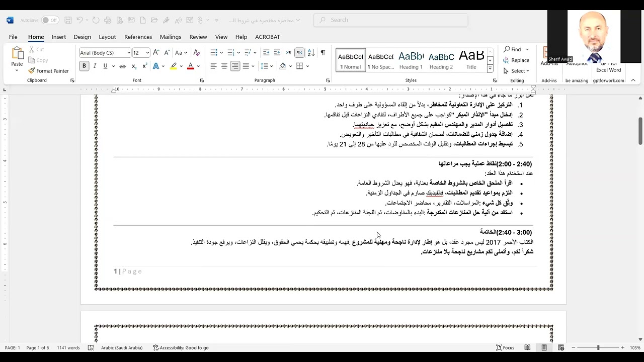Undo the last action
644x362 pixels.
click(79, 20)
